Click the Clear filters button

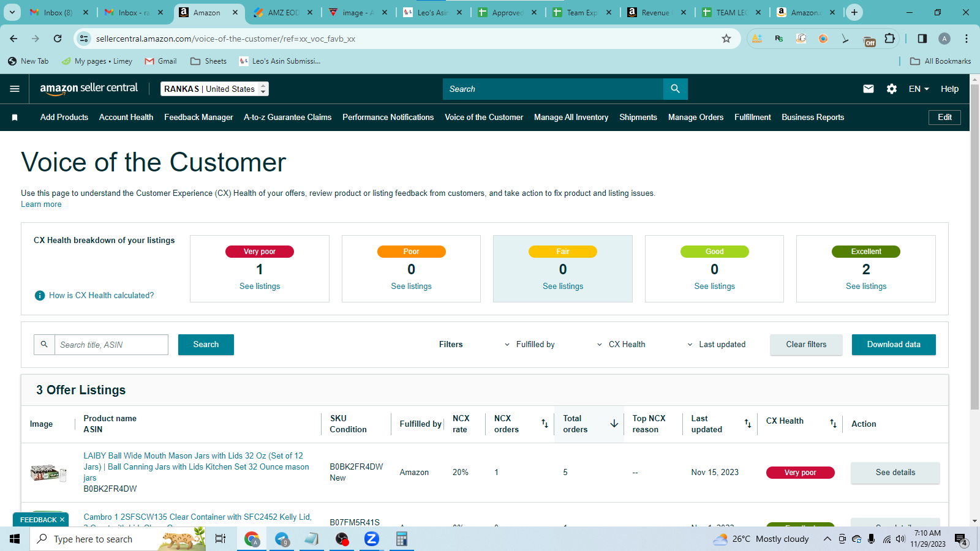click(806, 345)
